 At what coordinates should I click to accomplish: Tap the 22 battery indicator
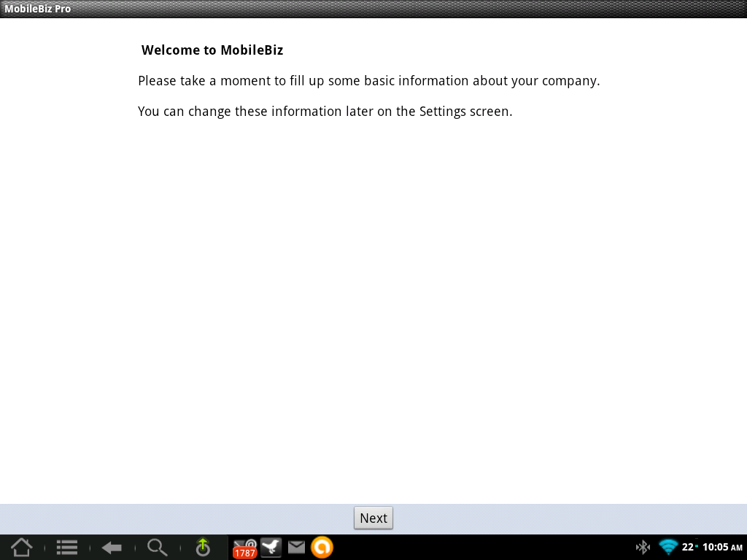coord(689,547)
